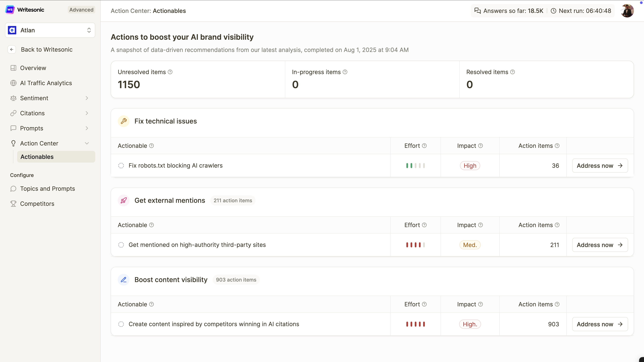The image size is (644, 362).
Task: Open the Atlan brand selector dropdown
Action: point(50,30)
